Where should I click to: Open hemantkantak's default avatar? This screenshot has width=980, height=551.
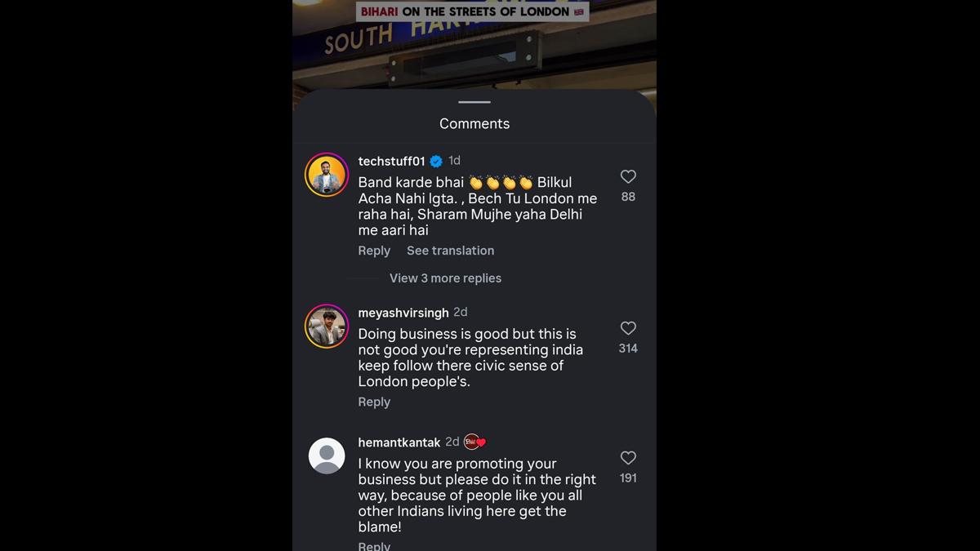click(x=327, y=455)
